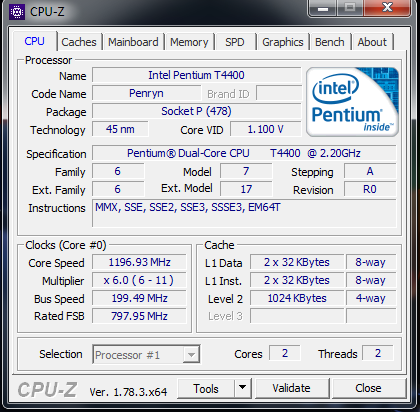Click the Validate button
Screen dimensions: 420x412
pyautogui.click(x=292, y=388)
